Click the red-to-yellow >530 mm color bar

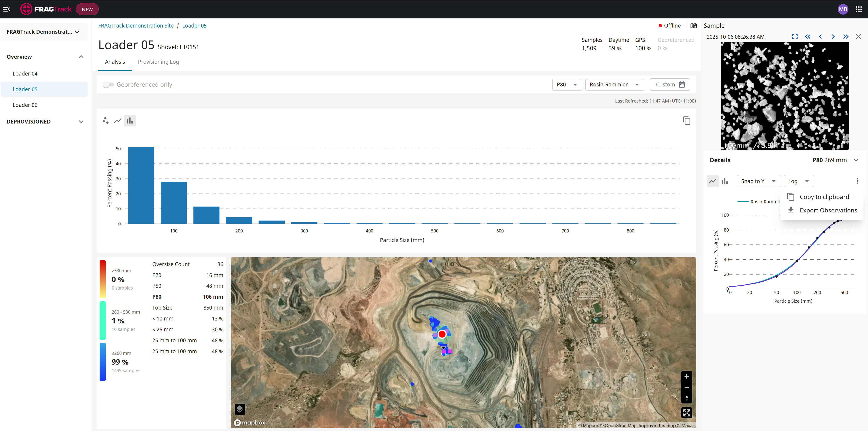pyautogui.click(x=103, y=279)
